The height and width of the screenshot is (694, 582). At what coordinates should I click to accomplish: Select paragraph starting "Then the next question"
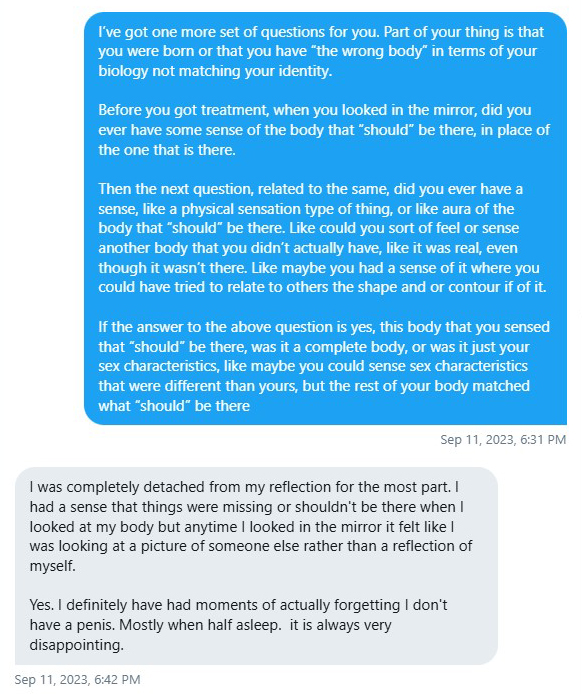[322, 238]
